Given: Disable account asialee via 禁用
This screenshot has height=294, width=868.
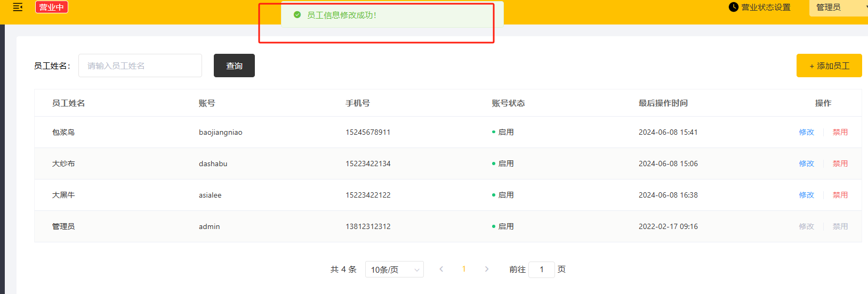Looking at the screenshot, I should click(840, 195).
